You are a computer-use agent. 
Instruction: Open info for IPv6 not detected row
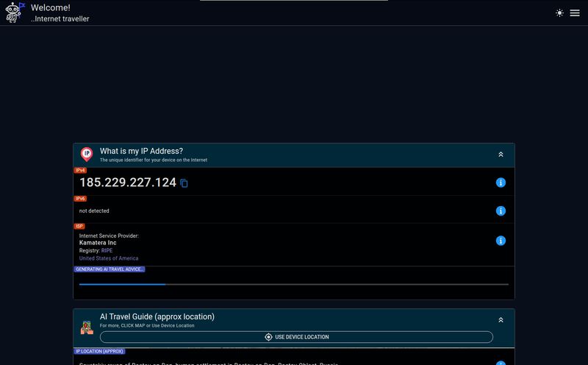501,210
